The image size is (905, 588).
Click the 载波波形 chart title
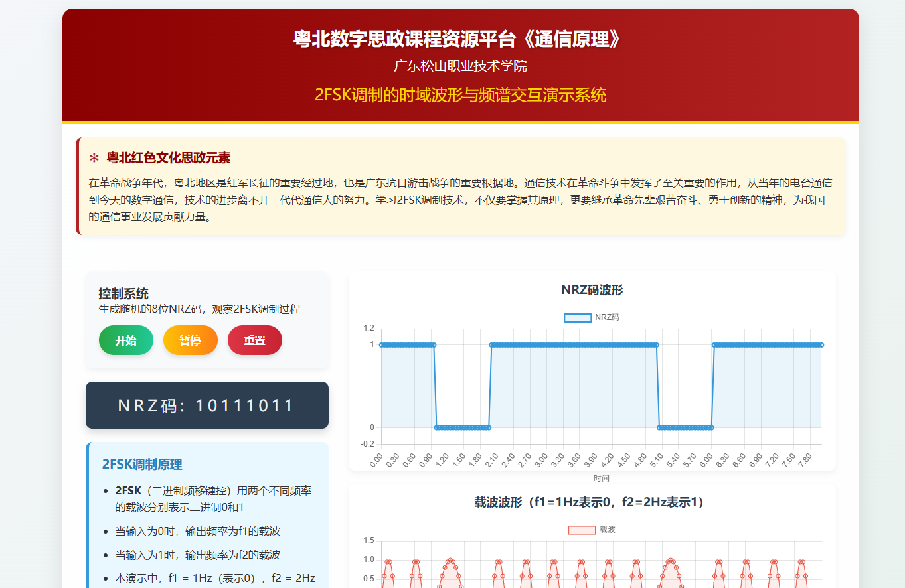[592, 502]
